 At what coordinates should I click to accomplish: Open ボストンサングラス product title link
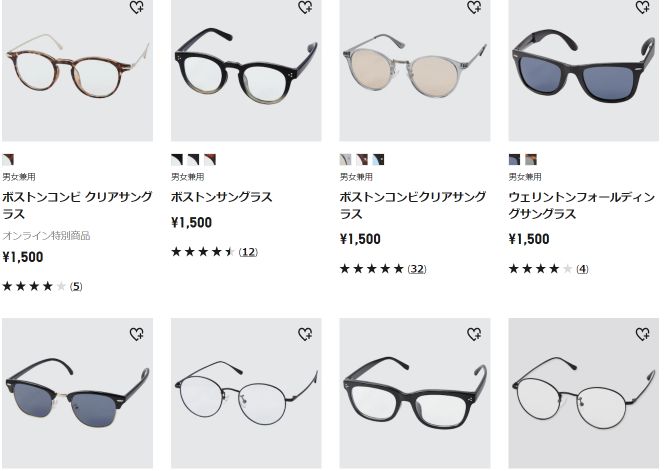point(221,197)
